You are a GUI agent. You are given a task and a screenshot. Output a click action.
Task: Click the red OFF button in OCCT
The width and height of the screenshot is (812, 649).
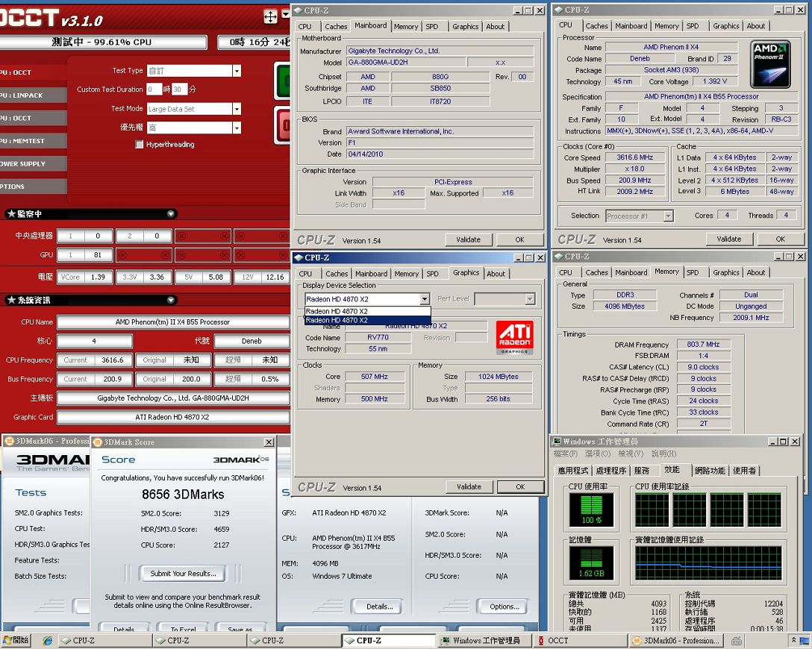click(x=283, y=126)
